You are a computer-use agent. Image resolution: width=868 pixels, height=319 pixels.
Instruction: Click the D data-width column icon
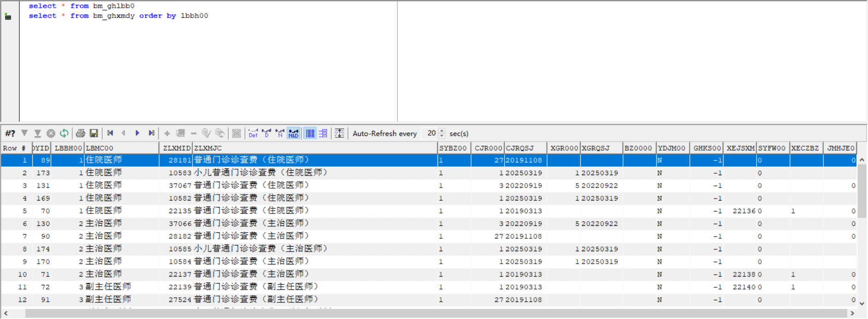[x=267, y=133]
